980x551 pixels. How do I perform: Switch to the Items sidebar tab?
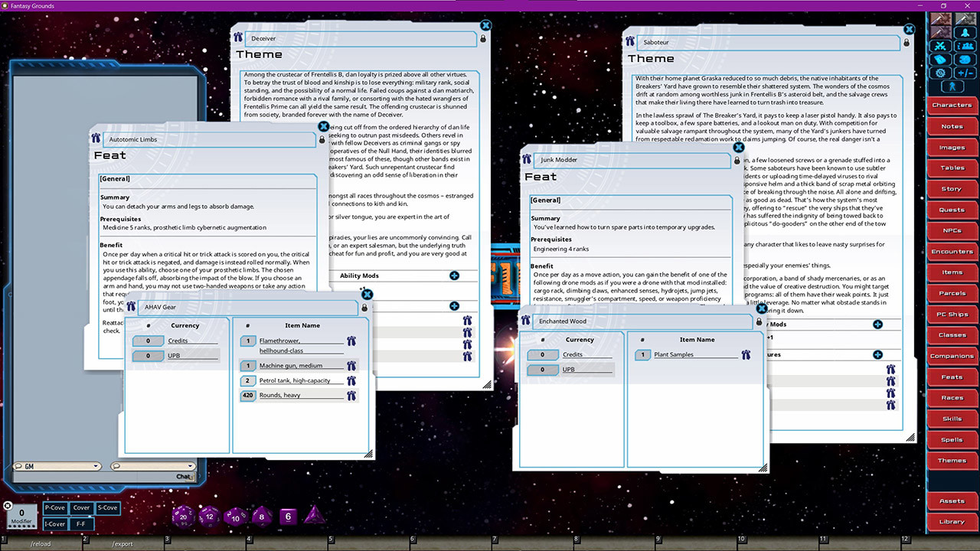(x=952, y=272)
